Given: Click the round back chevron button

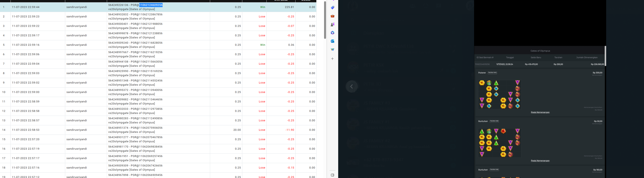Looking at the screenshot, I should point(351,86).
